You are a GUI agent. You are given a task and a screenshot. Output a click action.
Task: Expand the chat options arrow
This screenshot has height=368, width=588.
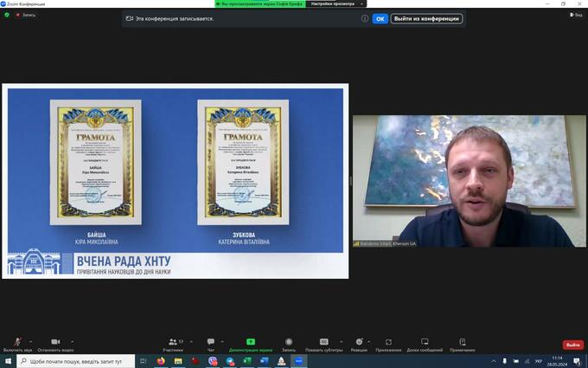222,342
